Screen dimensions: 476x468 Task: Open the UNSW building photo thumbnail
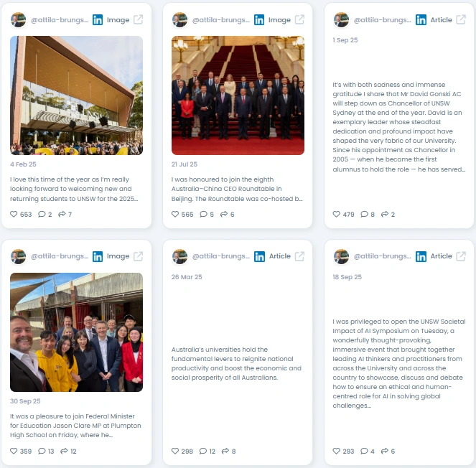77,95
